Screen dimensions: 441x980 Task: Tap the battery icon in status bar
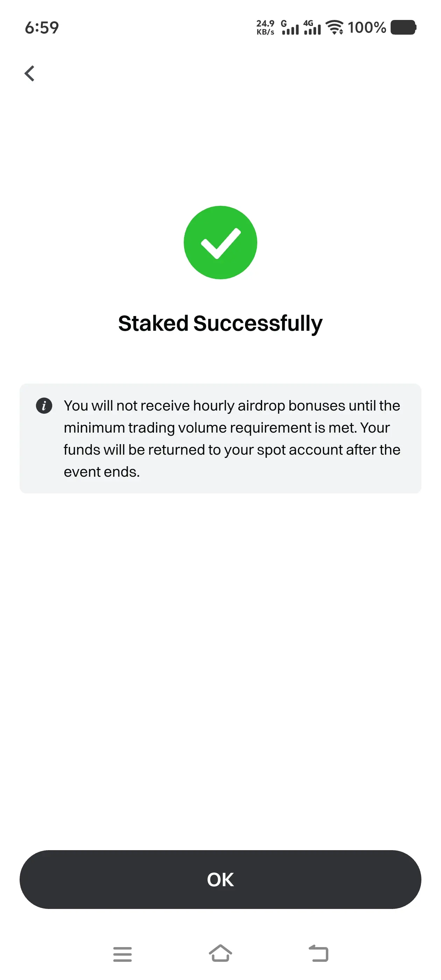click(x=403, y=27)
